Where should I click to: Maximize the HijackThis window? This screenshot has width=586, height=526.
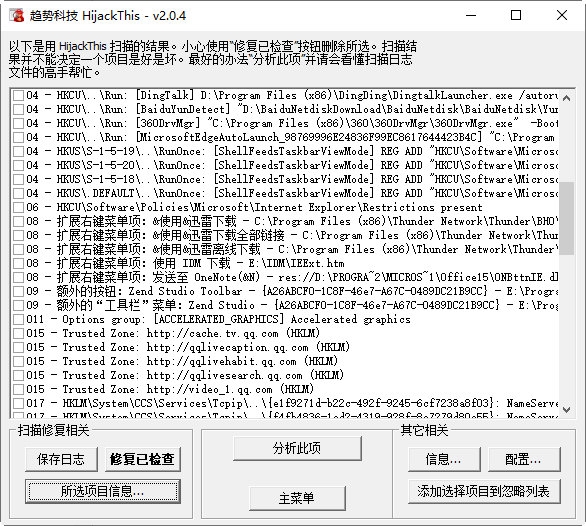(x=516, y=15)
